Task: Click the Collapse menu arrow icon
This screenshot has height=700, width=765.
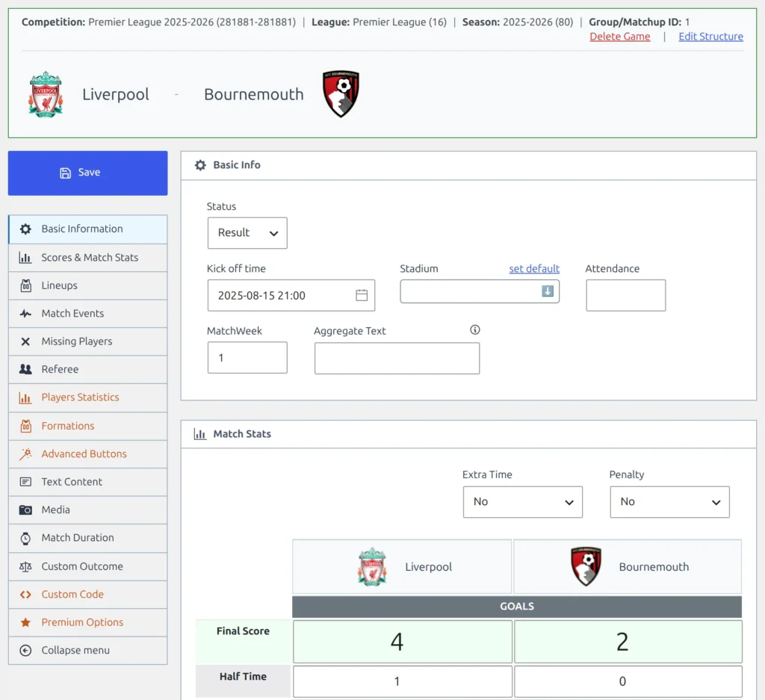Action: 25,650
